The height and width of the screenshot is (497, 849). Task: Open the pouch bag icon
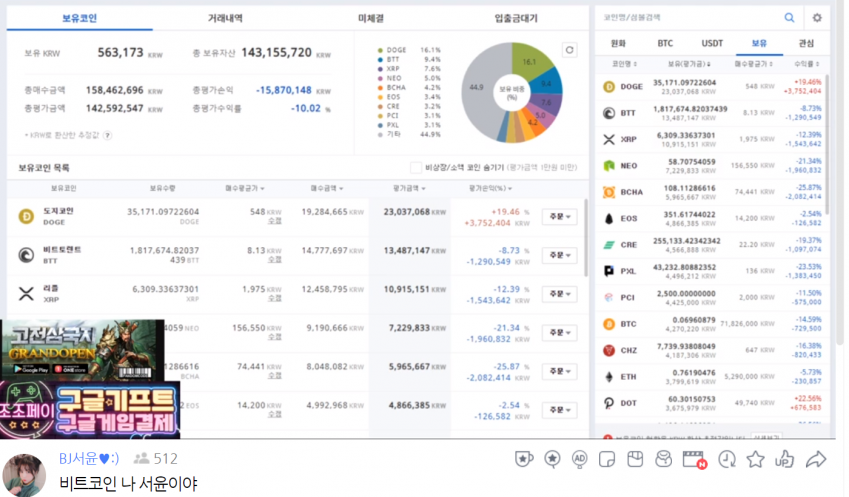pos(664,460)
